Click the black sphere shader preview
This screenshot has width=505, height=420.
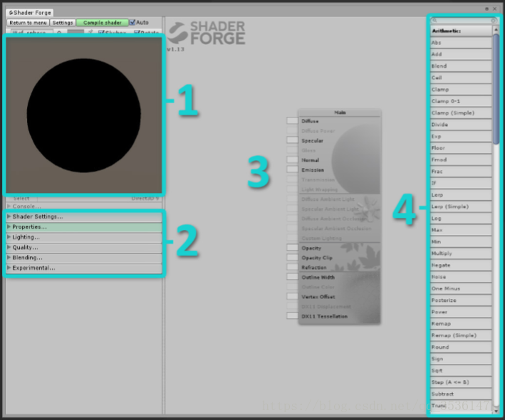coord(84,115)
